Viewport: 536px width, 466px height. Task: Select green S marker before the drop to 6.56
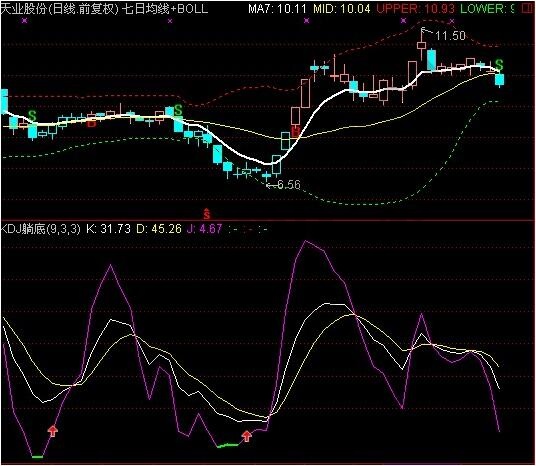click(x=178, y=110)
